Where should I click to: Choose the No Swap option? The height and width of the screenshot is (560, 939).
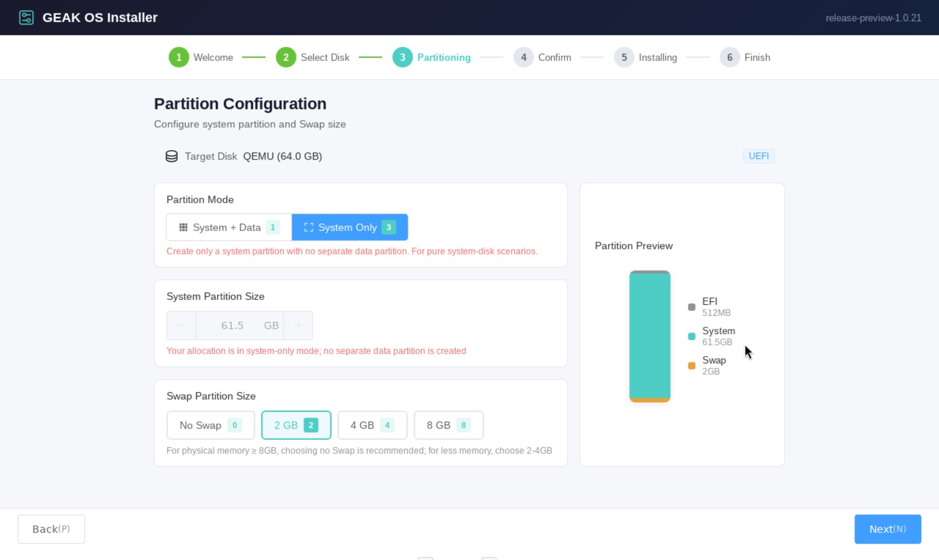coord(211,425)
